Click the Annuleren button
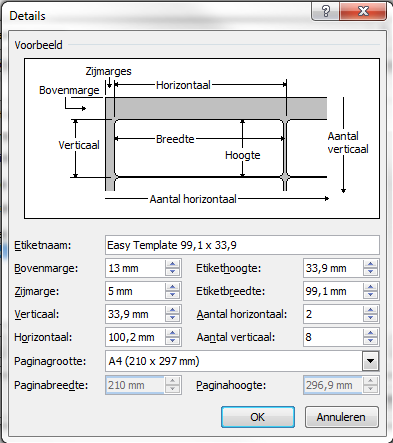This screenshot has height=443, width=393. point(342,417)
